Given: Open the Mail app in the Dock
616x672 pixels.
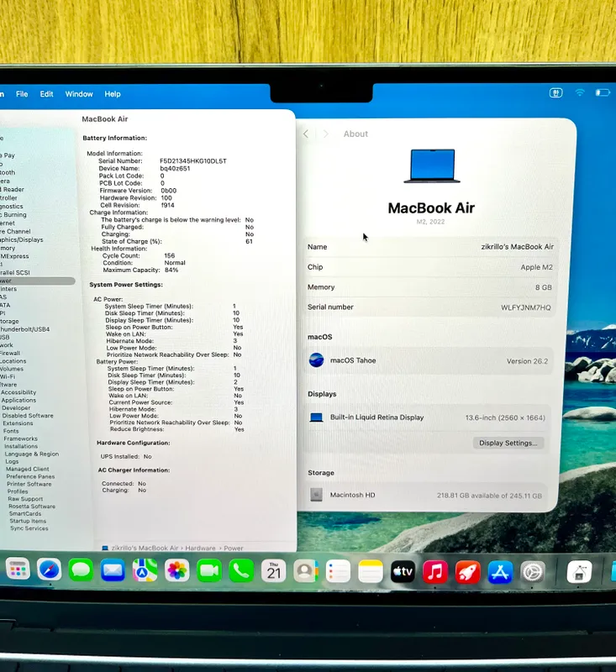Looking at the screenshot, I should (x=113, y=570).
